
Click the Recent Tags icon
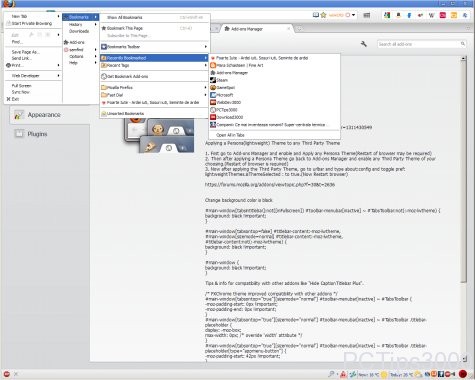104,65
